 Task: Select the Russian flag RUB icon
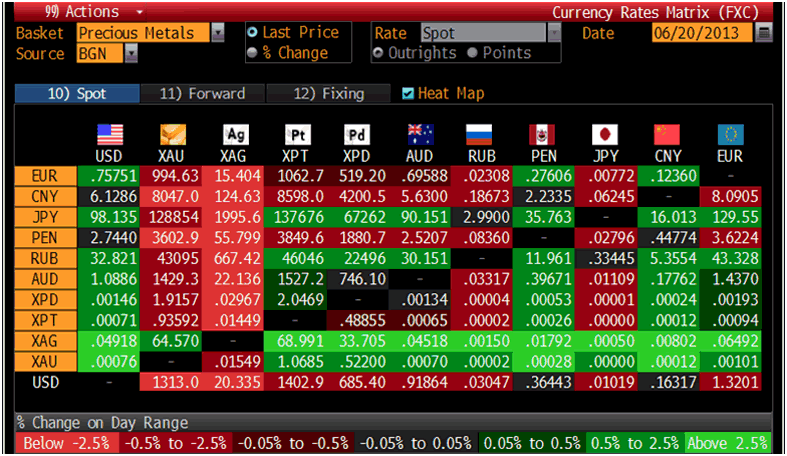click(x=481, y=135)
